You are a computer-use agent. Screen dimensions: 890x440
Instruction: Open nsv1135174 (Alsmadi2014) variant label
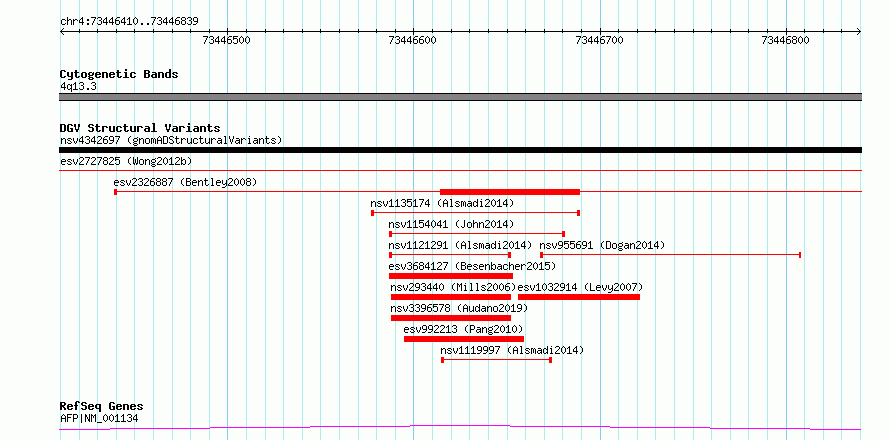[x=442, y=203]
